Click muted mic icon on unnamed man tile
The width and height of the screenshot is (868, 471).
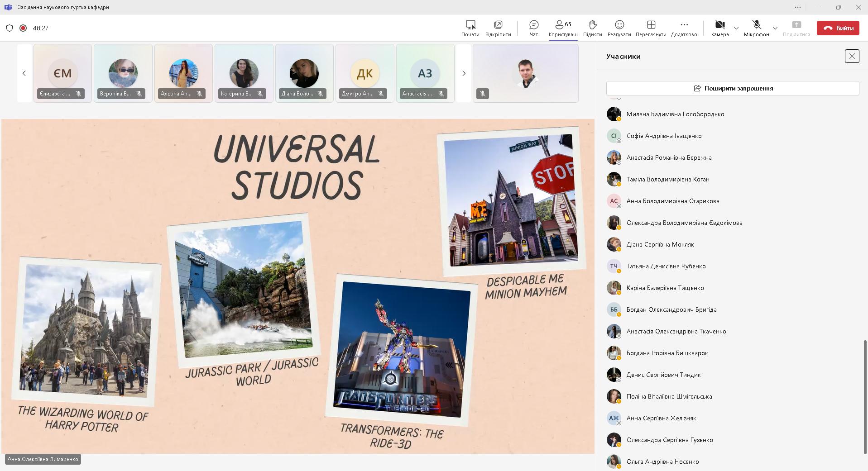(x=483, y=94)
